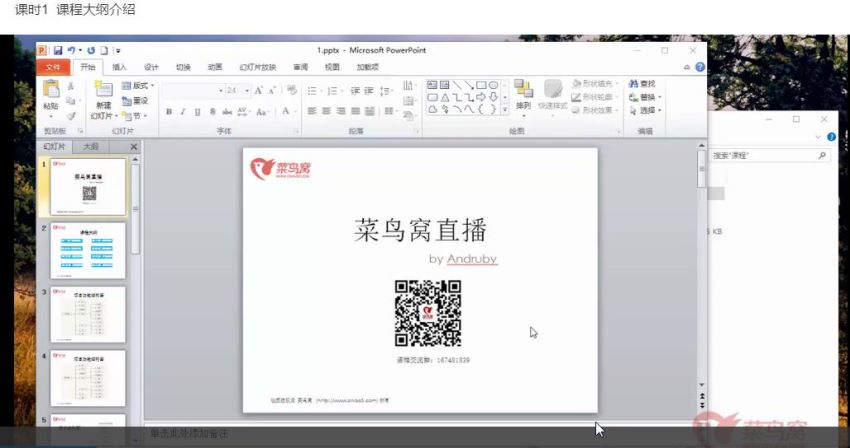Toggle center text alignment
Viewport: 850px width, 448px height.
click(x=326, y=111)
